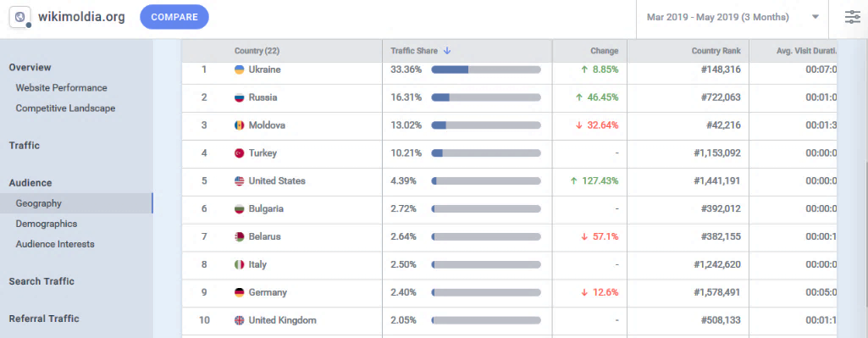Click Ukraine's traffic share progress bar

pyautogui.click(x=485, y=69)
